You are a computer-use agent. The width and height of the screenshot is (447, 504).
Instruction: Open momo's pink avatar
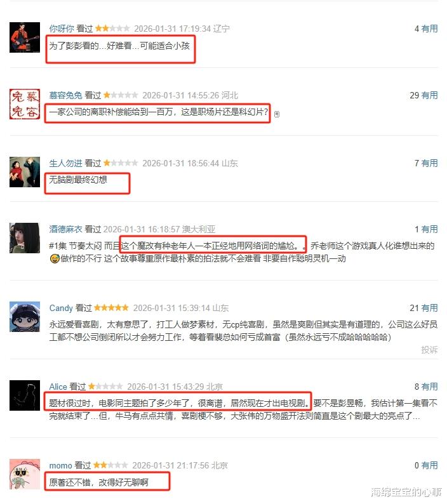pos(25,474)
